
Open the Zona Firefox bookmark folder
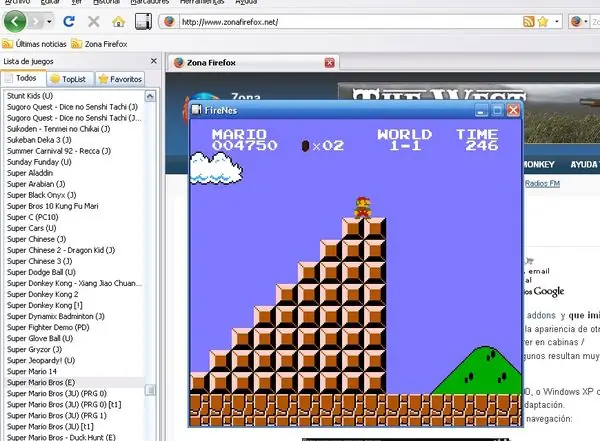click(x=99, y=44)
